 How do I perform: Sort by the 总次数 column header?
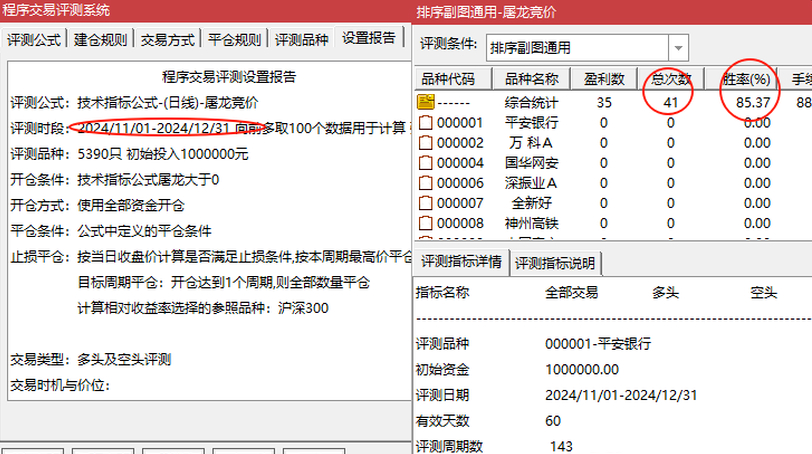pyautogui.click(x=670, y=79)
